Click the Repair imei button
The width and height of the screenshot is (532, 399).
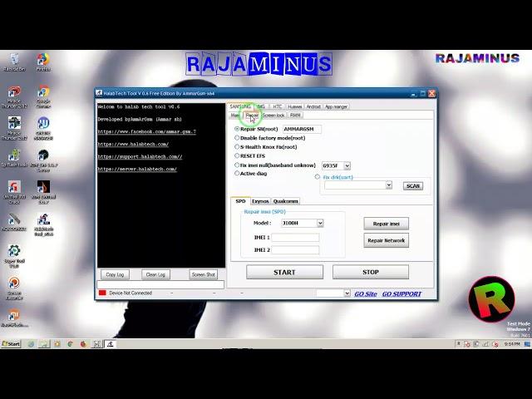(386, 224)
